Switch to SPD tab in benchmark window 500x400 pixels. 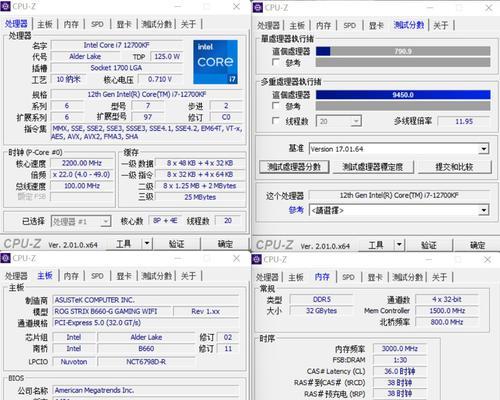(349, 25)
